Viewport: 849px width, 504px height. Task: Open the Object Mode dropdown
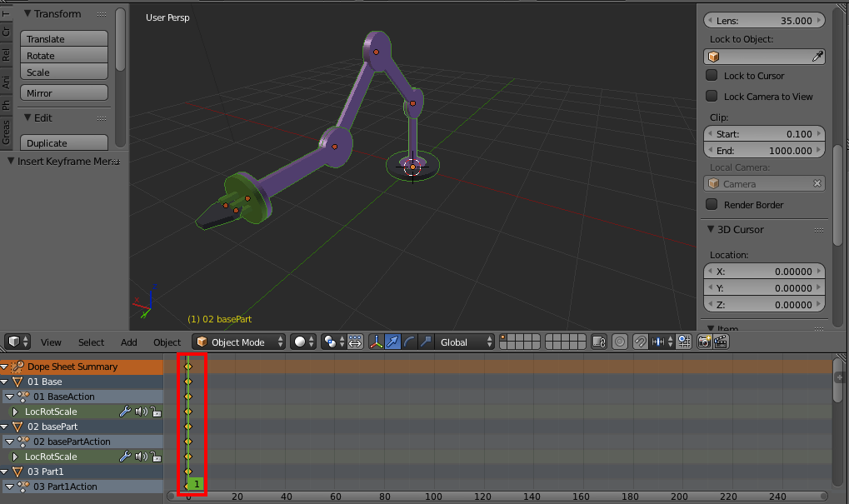[239, 342]
